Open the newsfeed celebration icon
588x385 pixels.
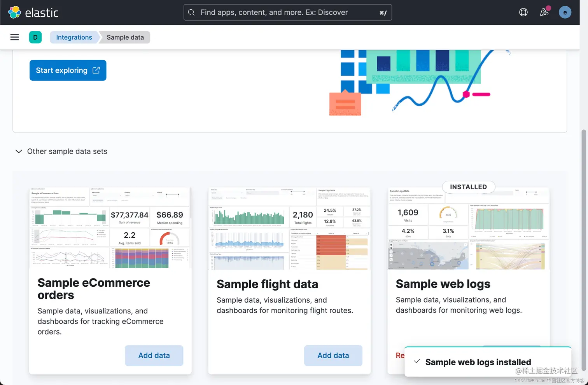(544, 12)
